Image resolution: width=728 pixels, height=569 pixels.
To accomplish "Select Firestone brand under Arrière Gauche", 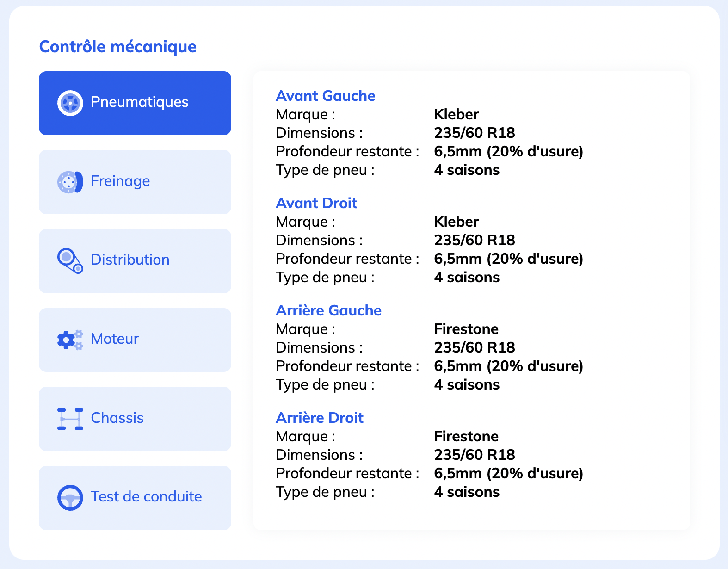I will 466,329.
